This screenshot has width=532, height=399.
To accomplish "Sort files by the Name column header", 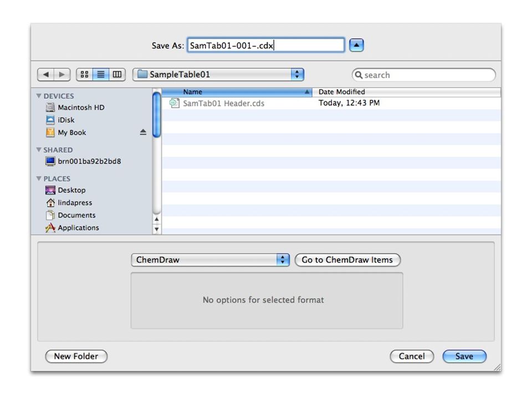I will click(x=237, y=92).
